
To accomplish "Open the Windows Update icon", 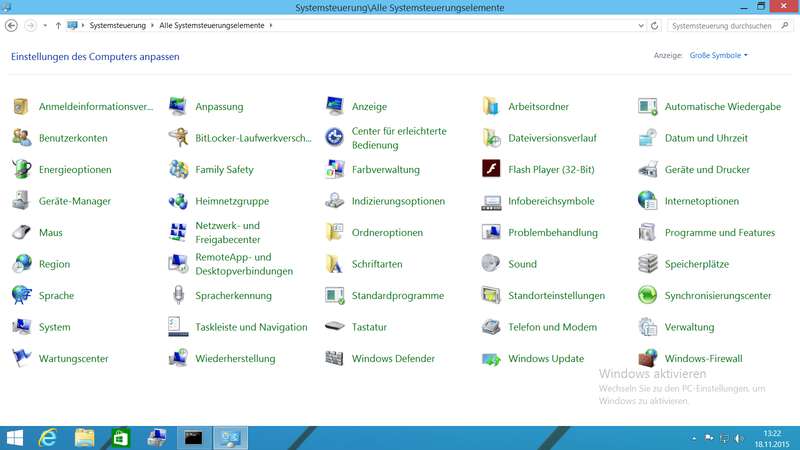I will (545, 359).
